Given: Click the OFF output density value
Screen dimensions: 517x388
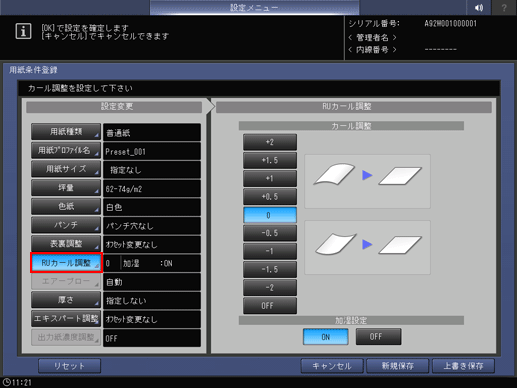Looking at the screenshot, I should pyautogui.click(x=152, y=338).
